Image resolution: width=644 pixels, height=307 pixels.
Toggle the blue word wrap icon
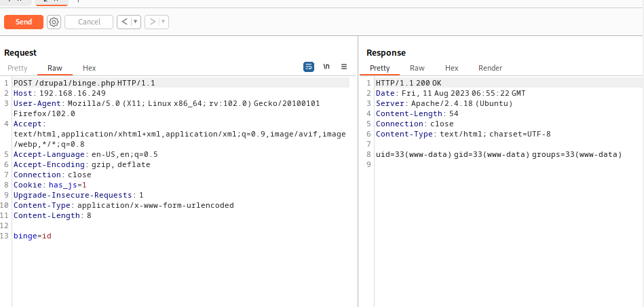tap(309, 67)
